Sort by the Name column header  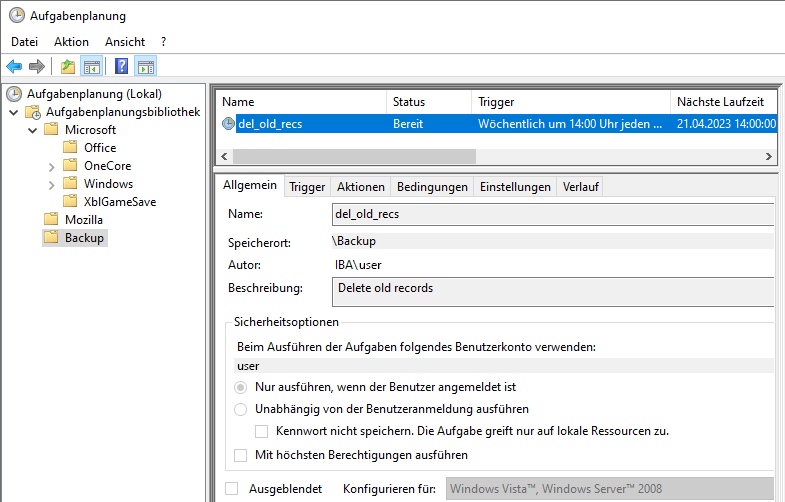301,102
